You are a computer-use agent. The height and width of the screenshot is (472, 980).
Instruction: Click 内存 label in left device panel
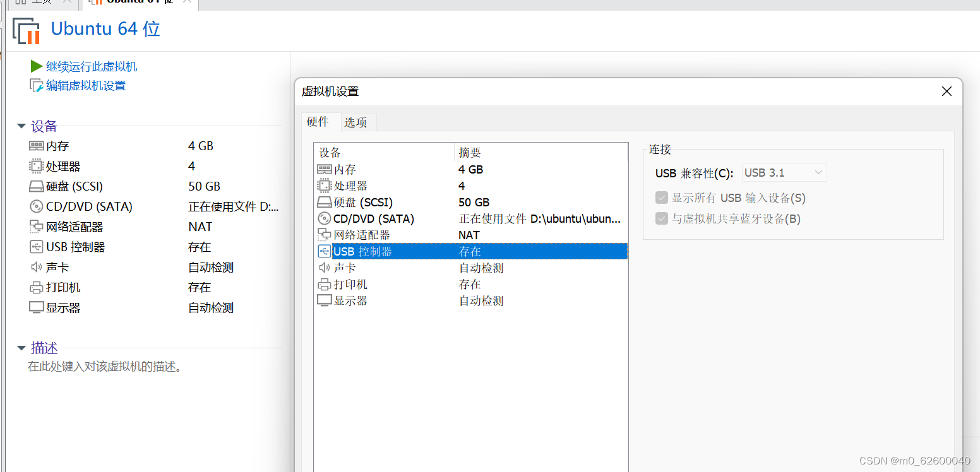57,146
